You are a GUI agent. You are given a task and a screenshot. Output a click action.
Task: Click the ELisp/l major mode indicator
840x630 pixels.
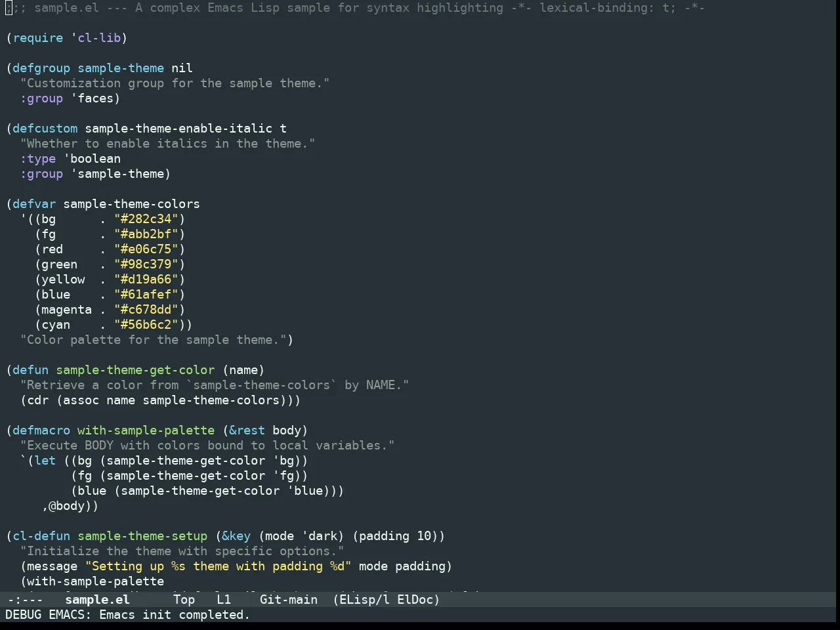tap(361, 599)
